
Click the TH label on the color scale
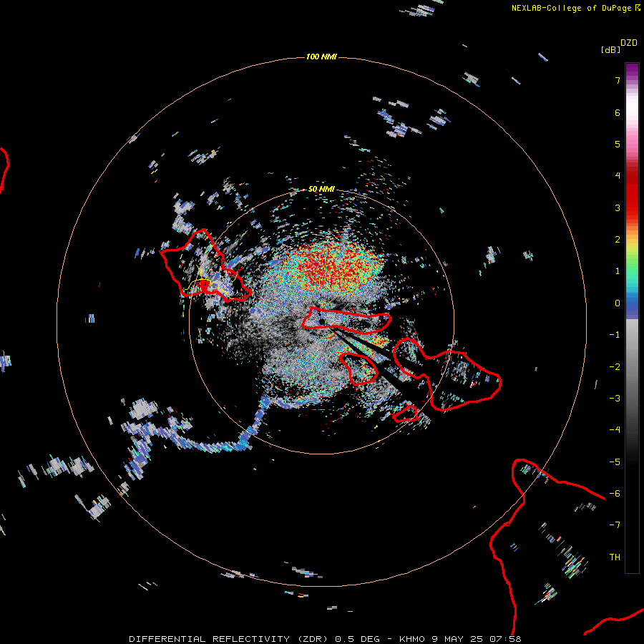point(615,557)
